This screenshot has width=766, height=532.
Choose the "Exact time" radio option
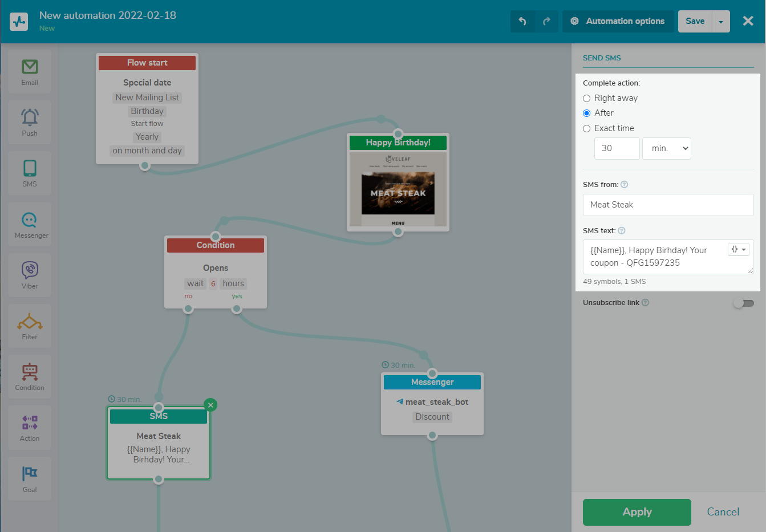(x=586, y=128)
